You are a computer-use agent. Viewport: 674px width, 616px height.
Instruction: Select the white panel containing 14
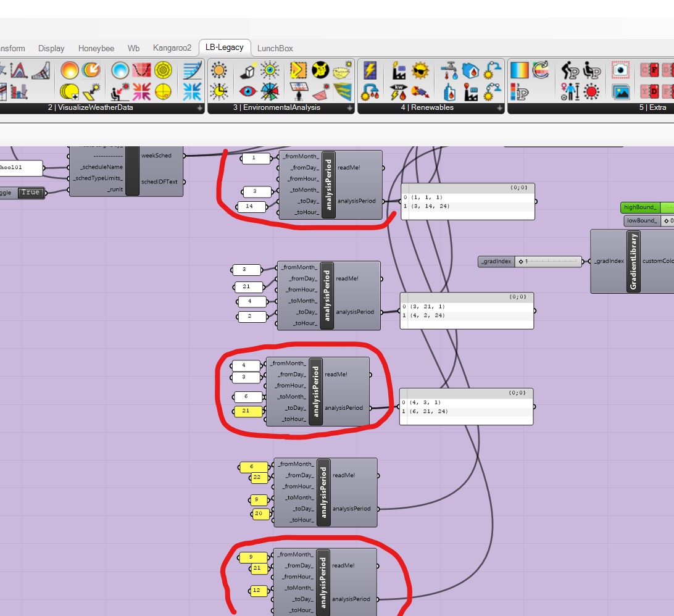pos(252,207)
